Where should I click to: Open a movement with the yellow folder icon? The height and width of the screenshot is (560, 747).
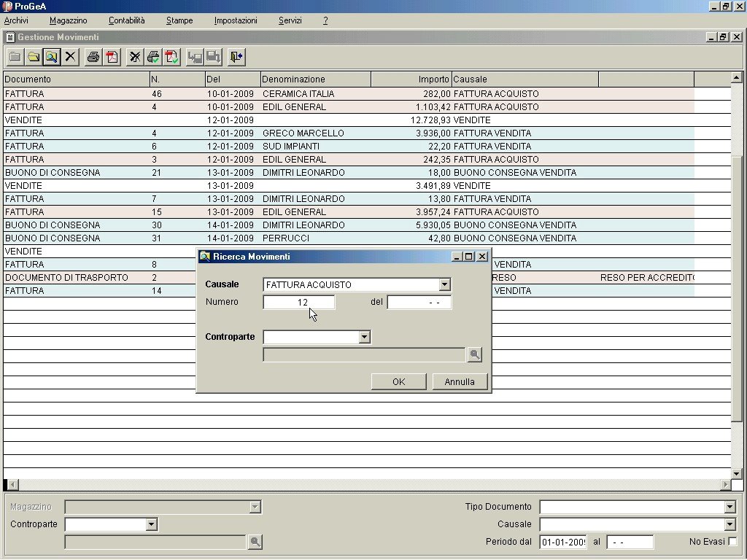(34, 57)
